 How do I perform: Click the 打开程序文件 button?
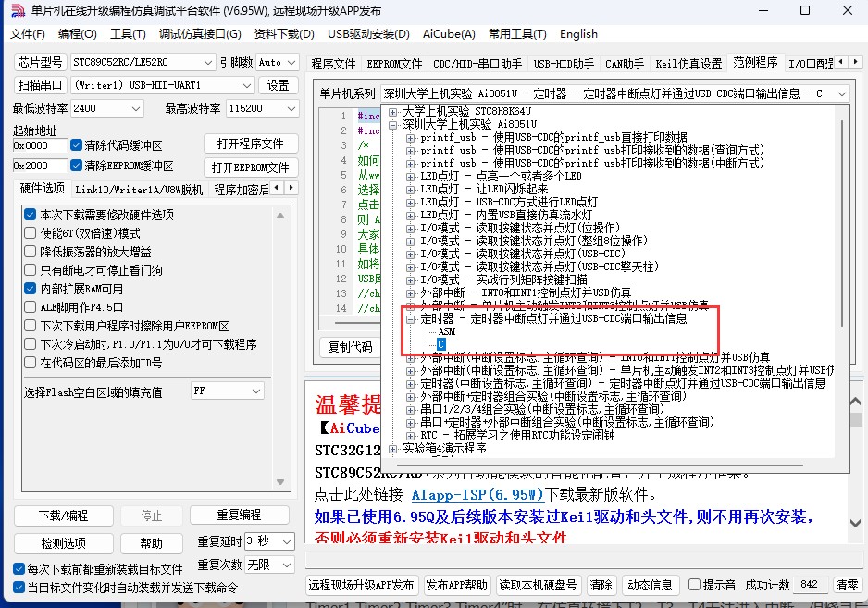tap(250, 143)
